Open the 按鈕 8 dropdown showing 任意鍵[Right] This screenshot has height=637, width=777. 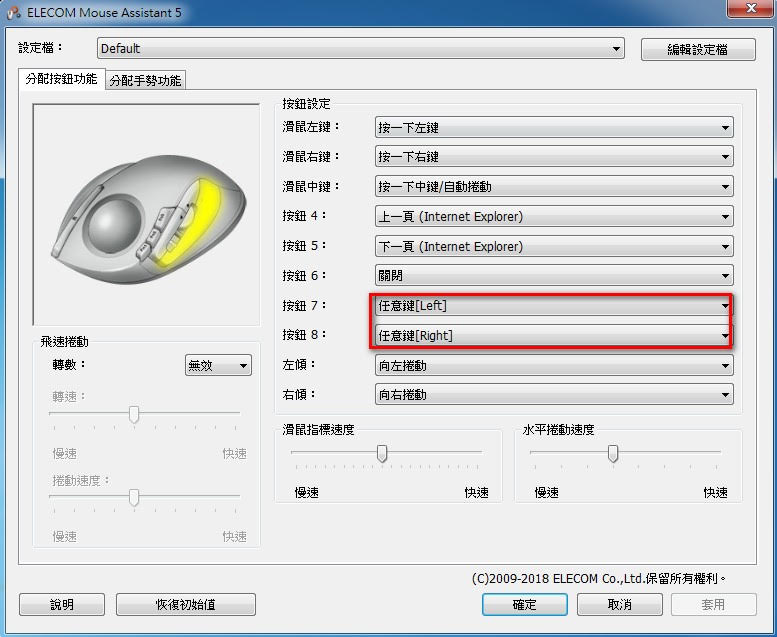(x=554, y=336)
